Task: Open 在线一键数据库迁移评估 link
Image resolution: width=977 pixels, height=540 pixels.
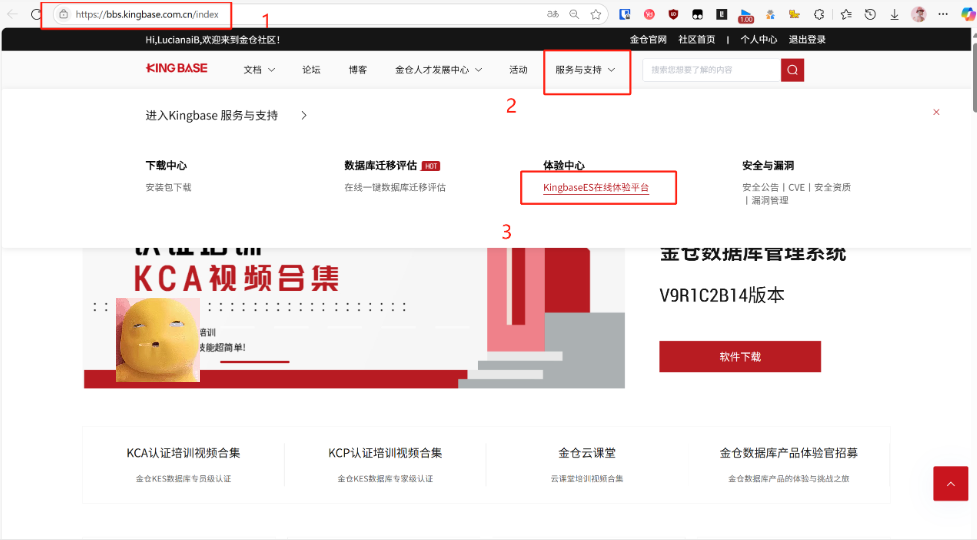Action: pos(395,187)
